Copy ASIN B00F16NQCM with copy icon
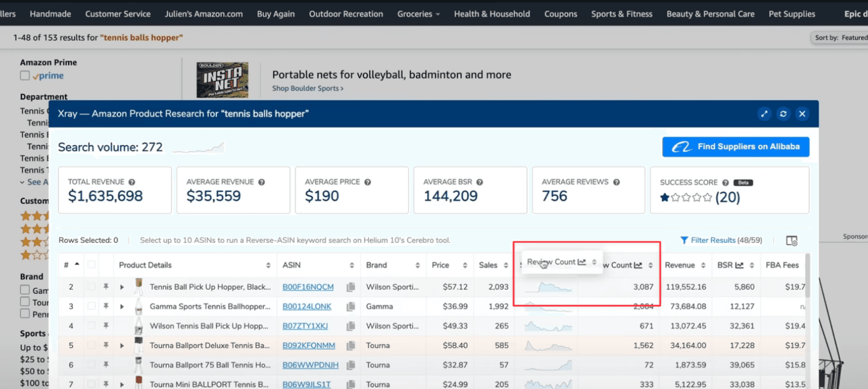The image size is (868, 389). pyautogui.click(x=350, y=287)
